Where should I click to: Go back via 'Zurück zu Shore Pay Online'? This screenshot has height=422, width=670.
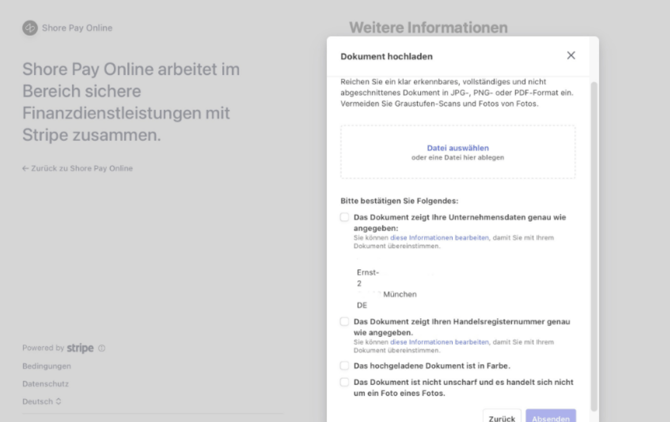click(77, 168)
